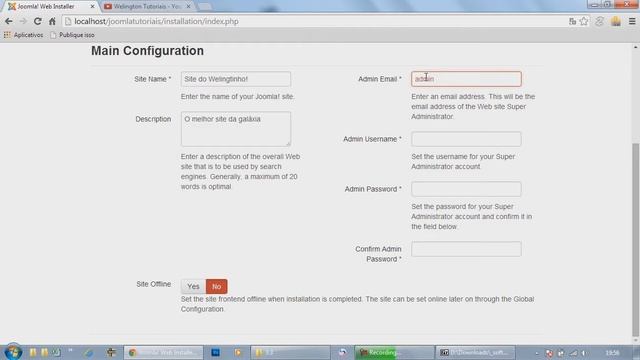Bookmark this page with the star icon

pos(584,21)
